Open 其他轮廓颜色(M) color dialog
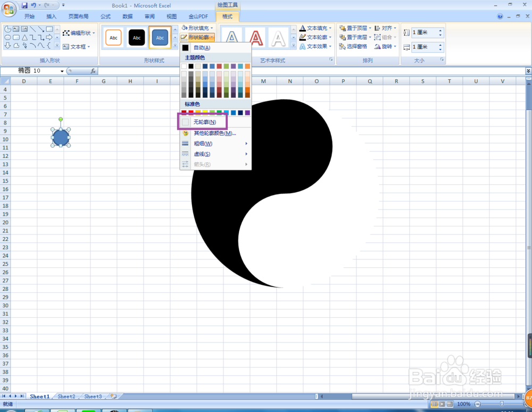Screen dimensions: 532x412 coord(215,133)
